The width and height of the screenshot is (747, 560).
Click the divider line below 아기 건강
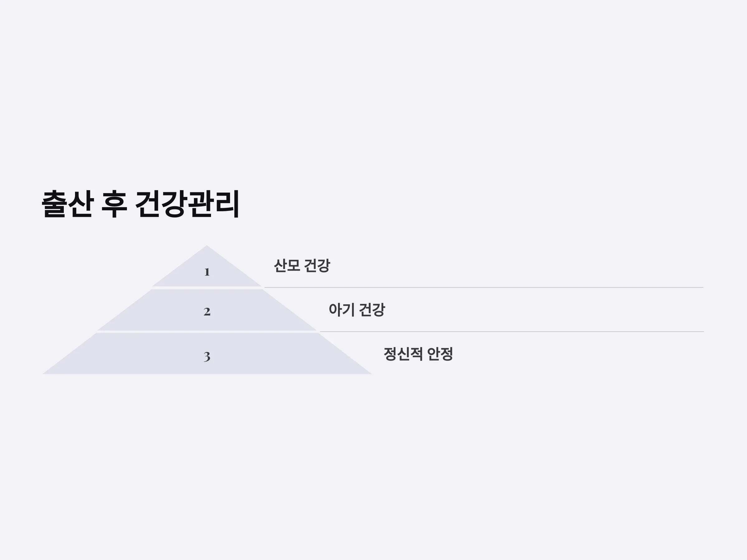point(512,332)
